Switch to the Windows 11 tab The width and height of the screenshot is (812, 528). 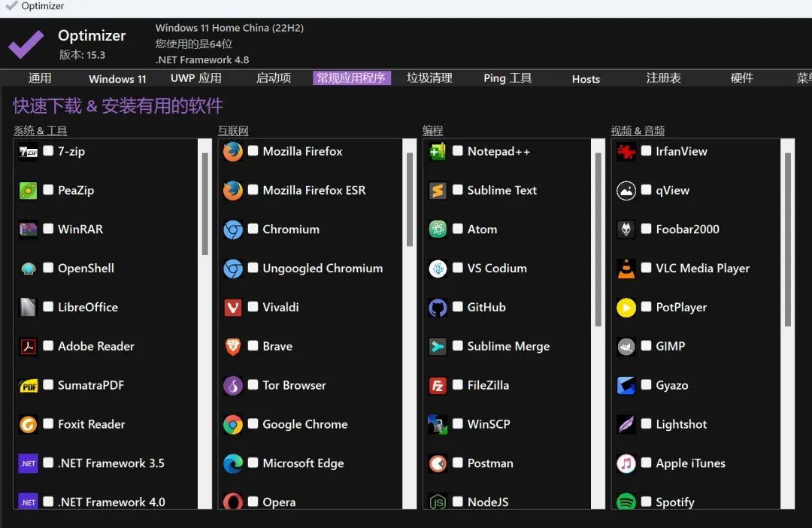pyautogui.click(x=117, y=79)
